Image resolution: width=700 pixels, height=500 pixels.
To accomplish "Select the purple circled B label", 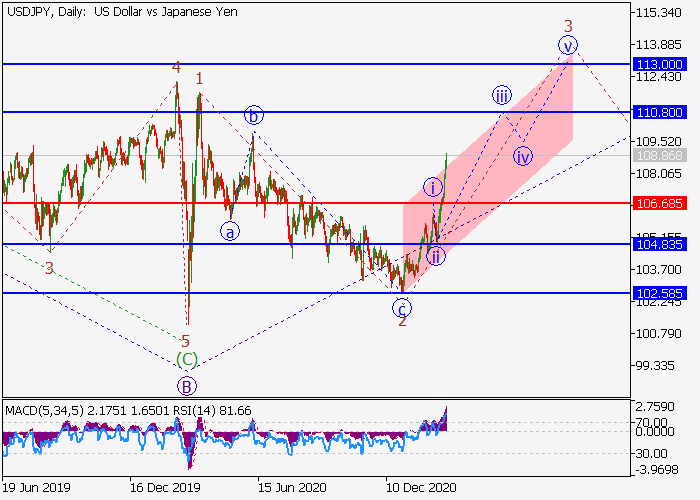I will [x=187, y=386].
